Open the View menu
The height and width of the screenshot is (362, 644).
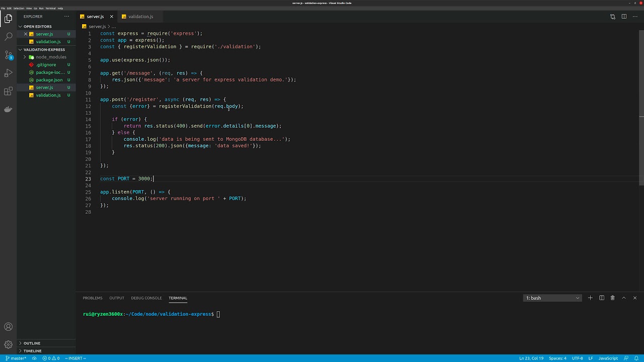29,8
